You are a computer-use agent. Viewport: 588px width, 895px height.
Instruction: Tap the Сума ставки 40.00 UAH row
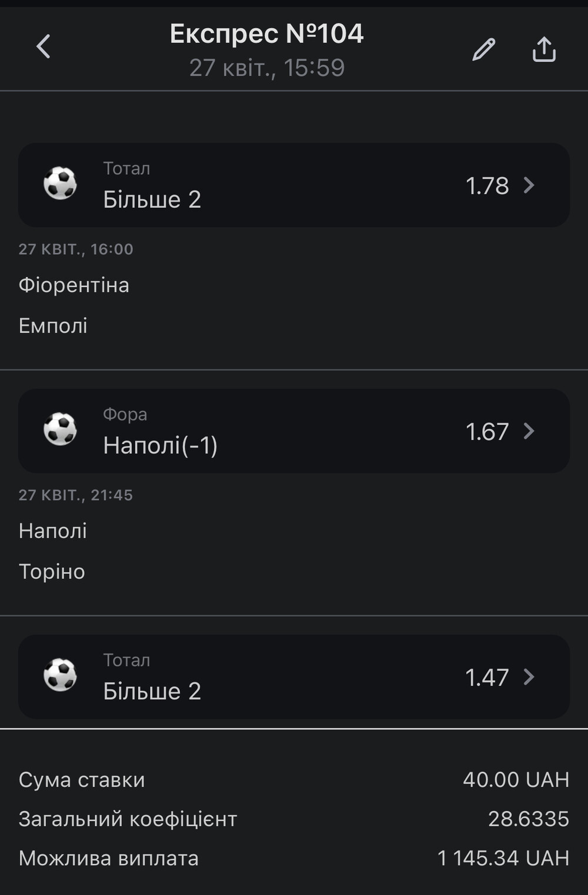(294, 780)
